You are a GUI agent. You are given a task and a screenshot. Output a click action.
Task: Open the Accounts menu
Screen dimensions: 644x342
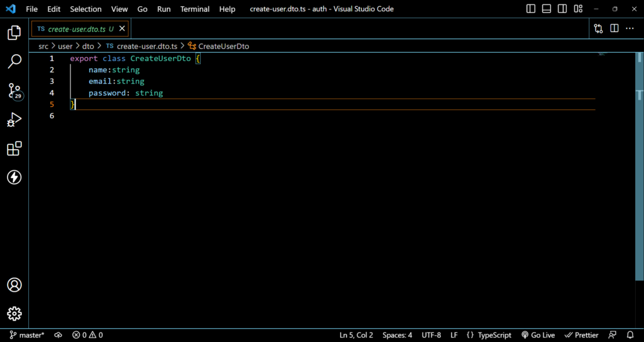[14, 285]
